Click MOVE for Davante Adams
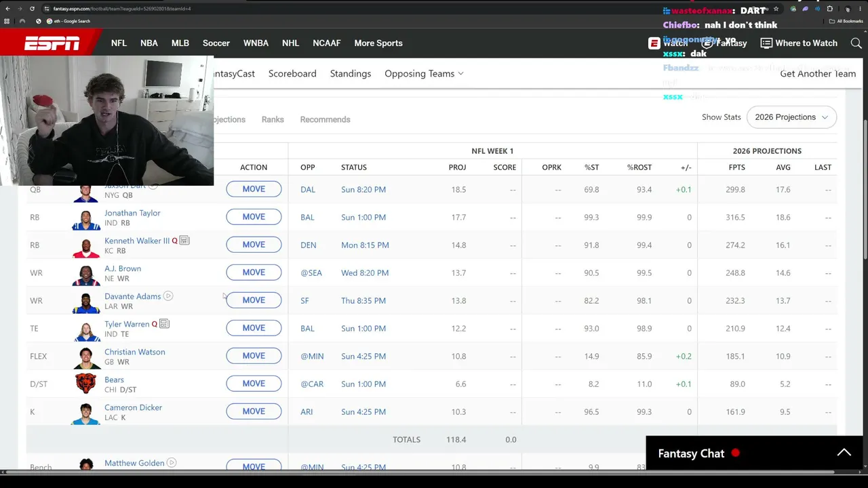The width and height of the screenshot is (868, 488). point(254,300)
